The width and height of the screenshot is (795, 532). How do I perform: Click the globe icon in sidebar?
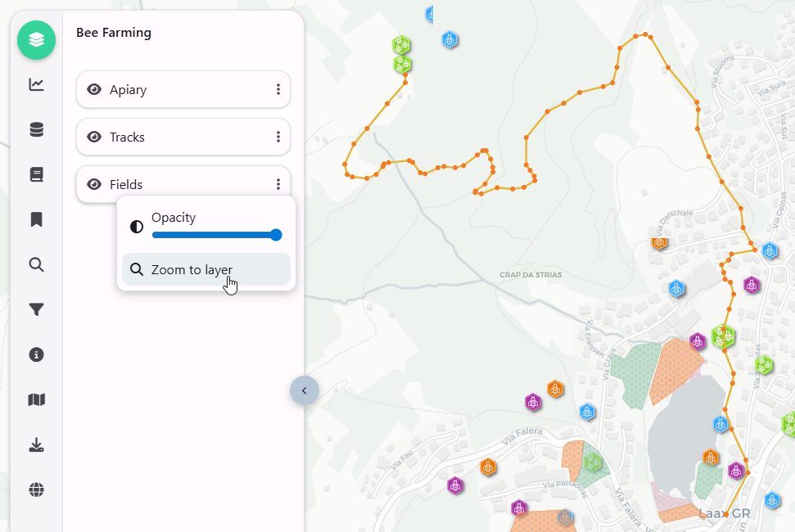click(36, 489)
